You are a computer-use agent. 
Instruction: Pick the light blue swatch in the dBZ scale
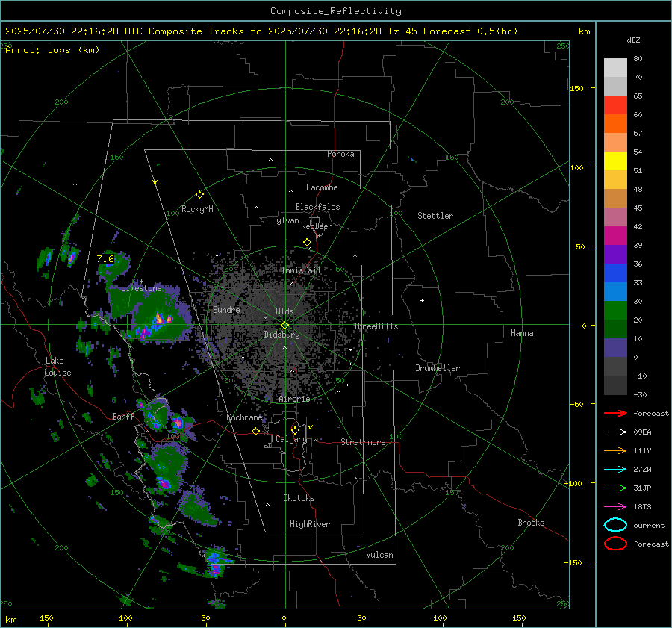click(615, 291)
